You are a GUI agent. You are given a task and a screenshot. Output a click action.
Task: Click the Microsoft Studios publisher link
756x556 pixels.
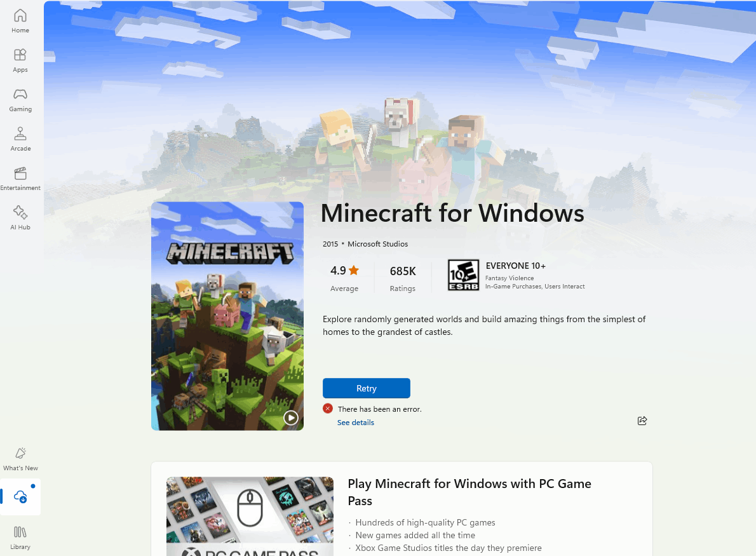pyautogui.click(x=377, y=244)
